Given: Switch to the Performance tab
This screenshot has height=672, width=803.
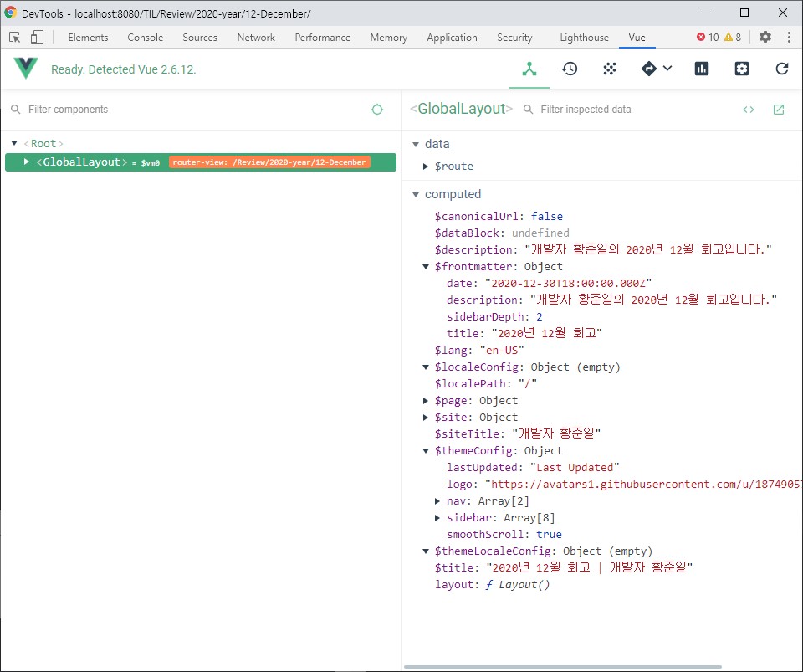Looking at the screenshot, I should (x=323, y=38).
